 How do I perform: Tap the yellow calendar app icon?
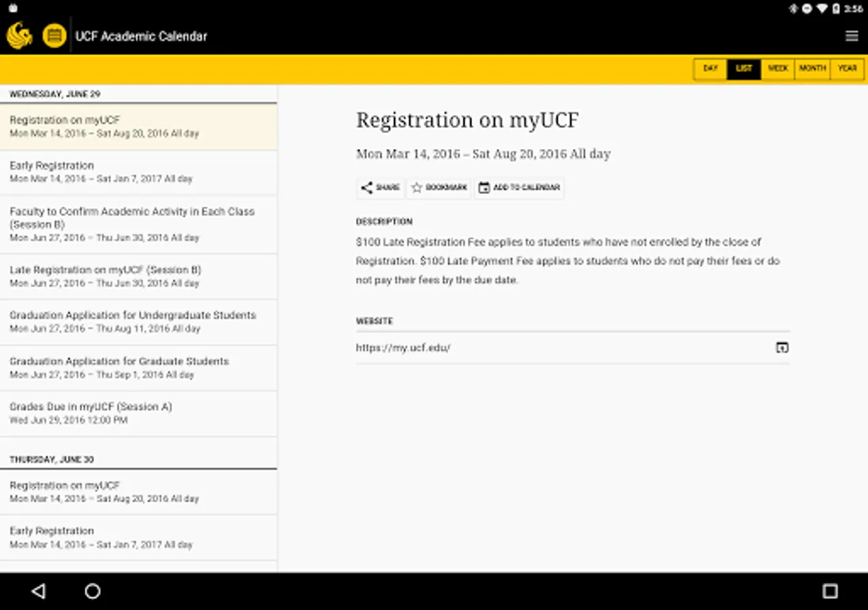[54, 36]
